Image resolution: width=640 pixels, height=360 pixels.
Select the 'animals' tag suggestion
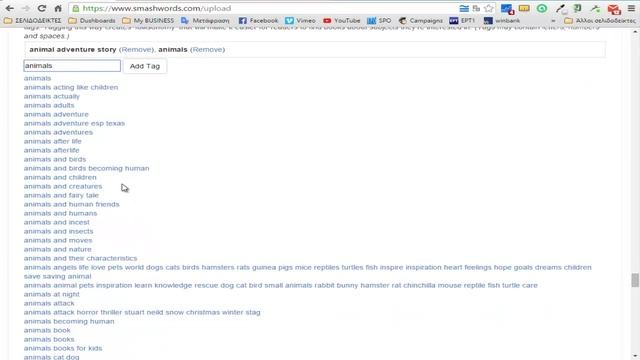[x=38, y=78]
